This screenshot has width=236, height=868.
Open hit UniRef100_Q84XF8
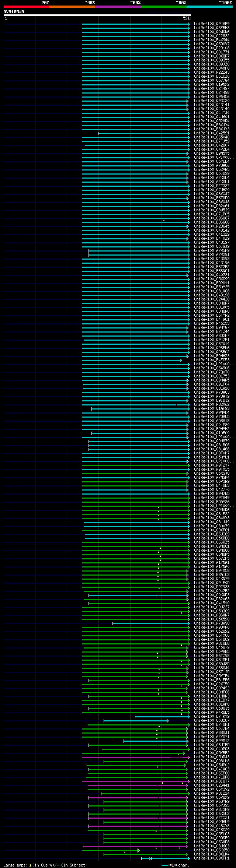[212, 68]
